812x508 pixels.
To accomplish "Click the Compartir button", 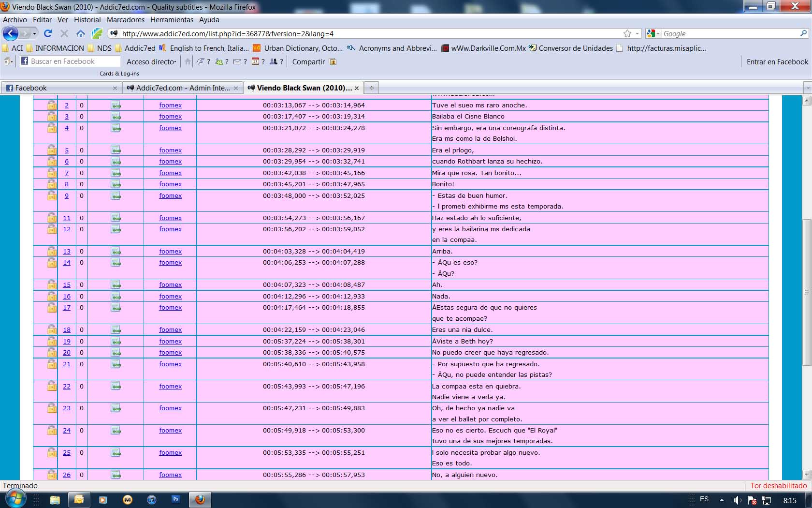I will [x=308, y=61].
